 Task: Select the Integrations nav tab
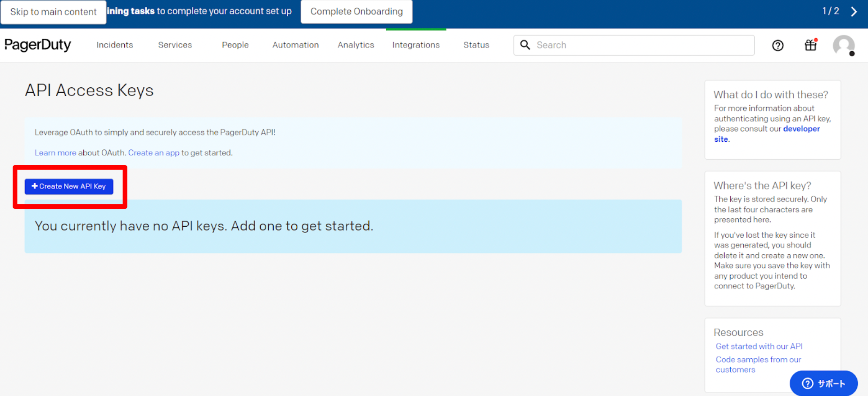click(416, 45)
